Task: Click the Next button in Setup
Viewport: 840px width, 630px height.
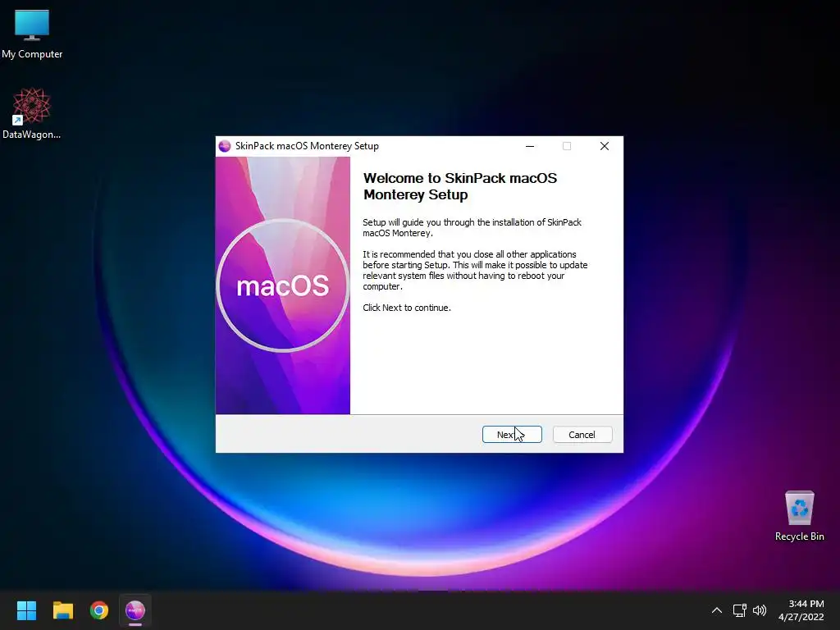Action: (x=512, y=435)
